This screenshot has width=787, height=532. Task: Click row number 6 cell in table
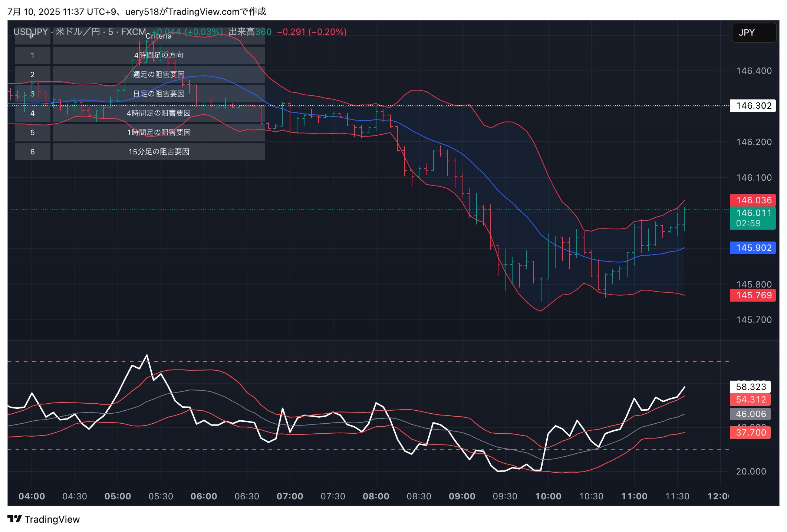pyautogui.click(x=33, y=152)
